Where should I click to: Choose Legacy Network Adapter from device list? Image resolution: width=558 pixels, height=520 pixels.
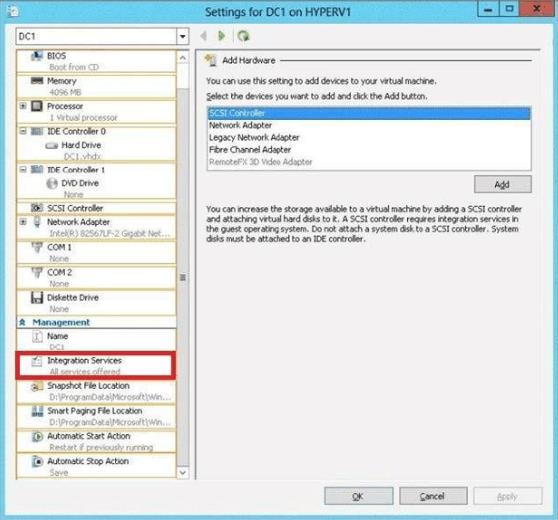pyautogui.click(x=254, y=137)
